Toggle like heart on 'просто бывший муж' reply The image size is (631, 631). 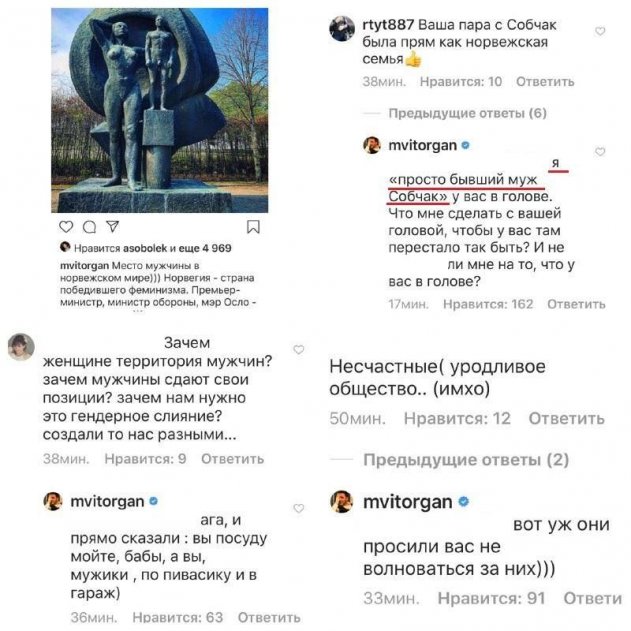coord(600,152)
